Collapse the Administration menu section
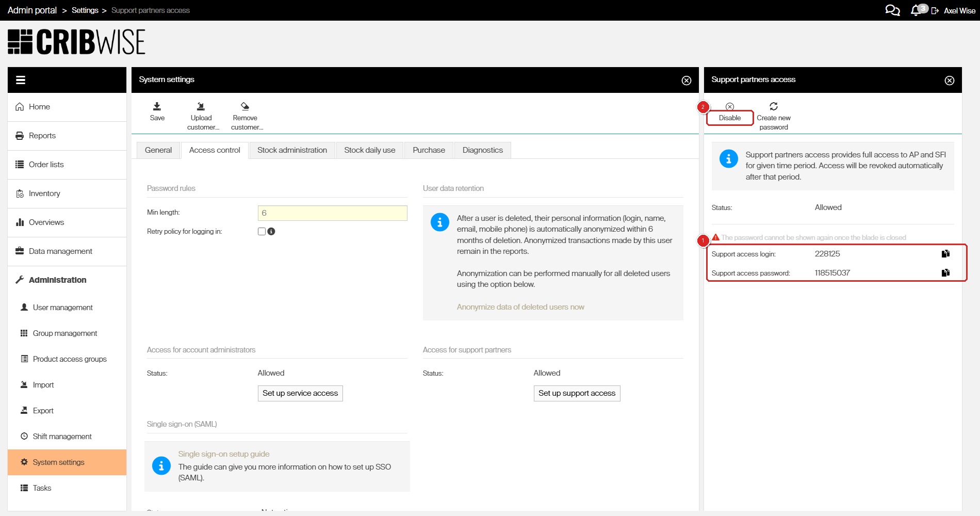 [x=57, y=280]
